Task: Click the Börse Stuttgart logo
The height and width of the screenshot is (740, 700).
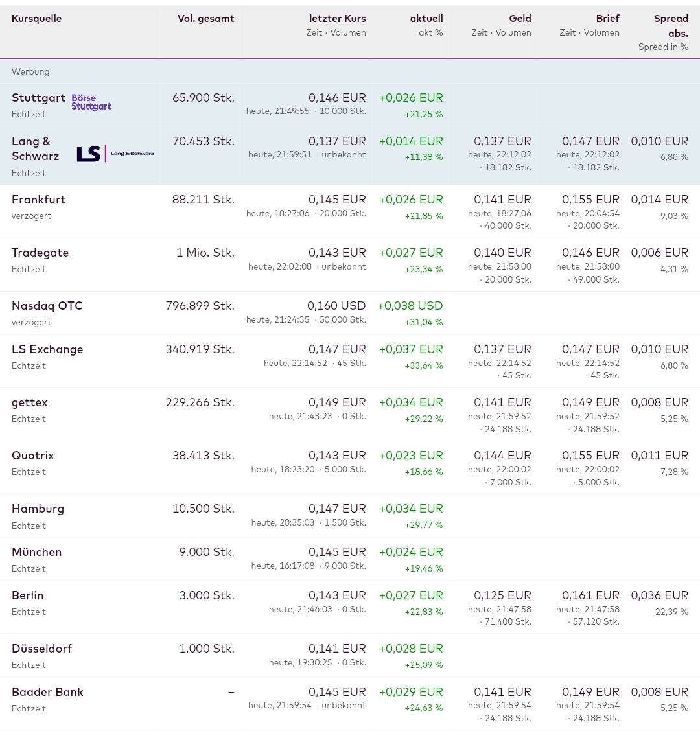Action: (91, 102)
